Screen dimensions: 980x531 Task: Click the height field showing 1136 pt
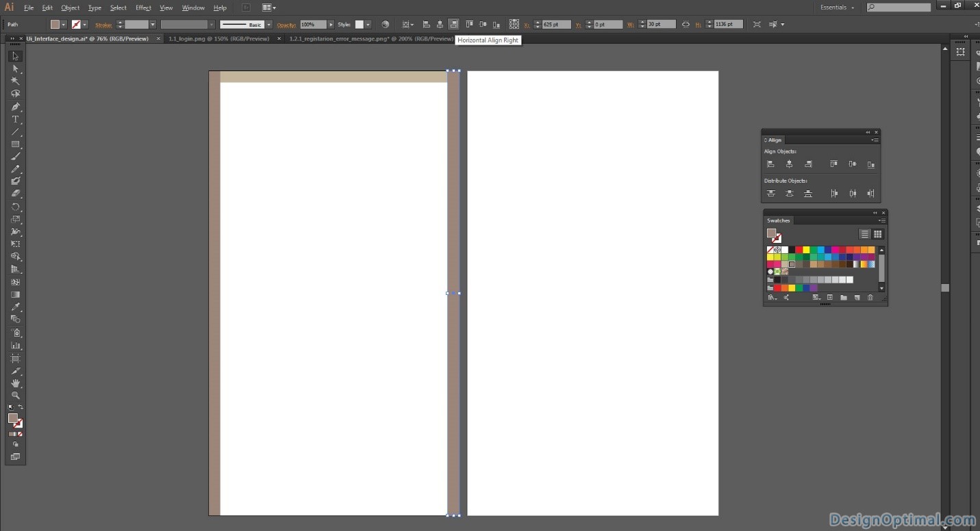click(728, 25)
